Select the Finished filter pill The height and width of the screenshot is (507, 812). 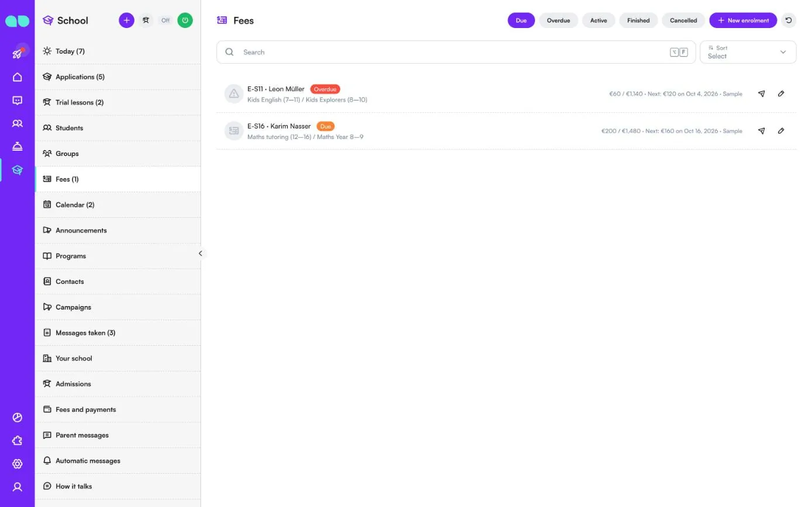[638, 20]
